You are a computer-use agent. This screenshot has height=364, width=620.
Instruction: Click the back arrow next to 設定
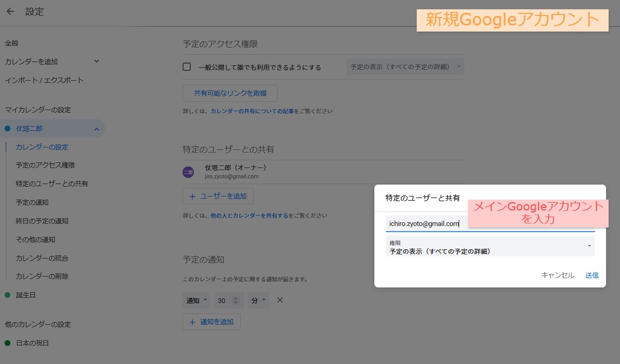coord(10,11)
